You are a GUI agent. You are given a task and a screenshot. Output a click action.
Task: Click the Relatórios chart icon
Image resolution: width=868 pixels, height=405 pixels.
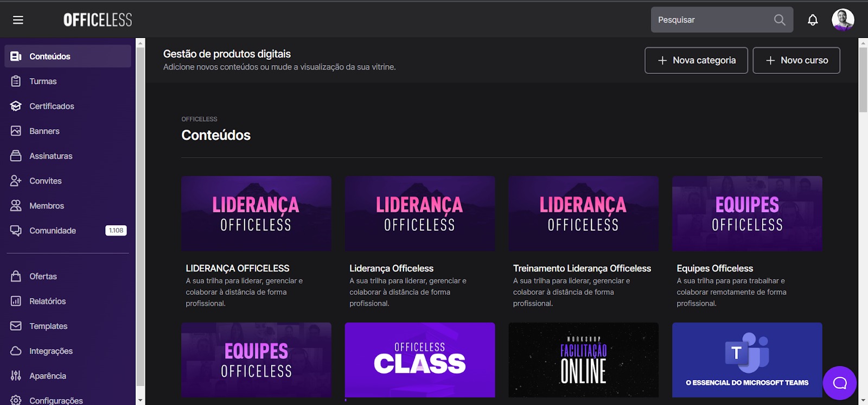[16, 301]
